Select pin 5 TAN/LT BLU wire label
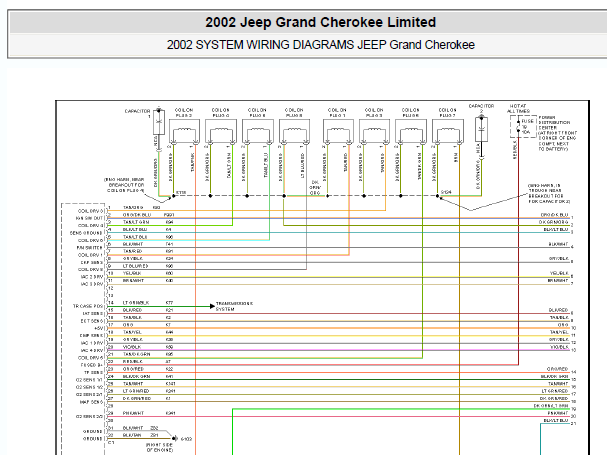 click(135, 237)
